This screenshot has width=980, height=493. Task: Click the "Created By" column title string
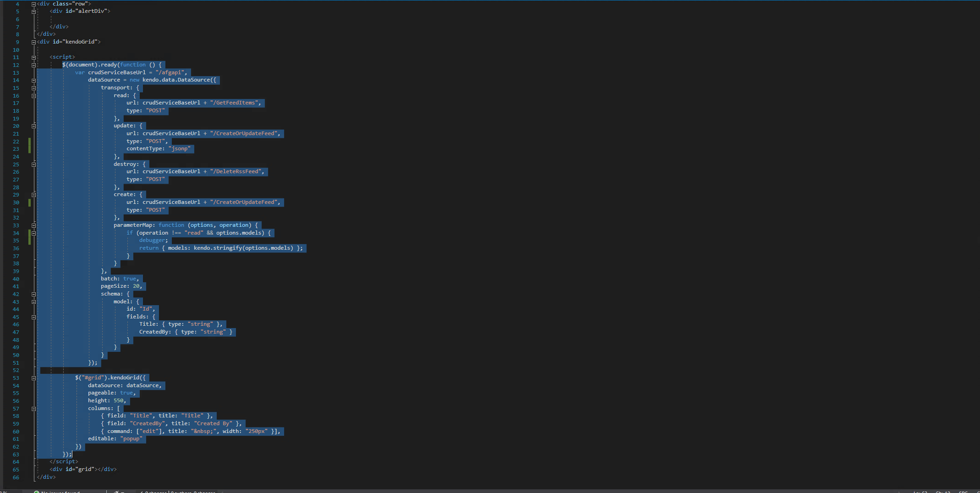coord(213,423)
